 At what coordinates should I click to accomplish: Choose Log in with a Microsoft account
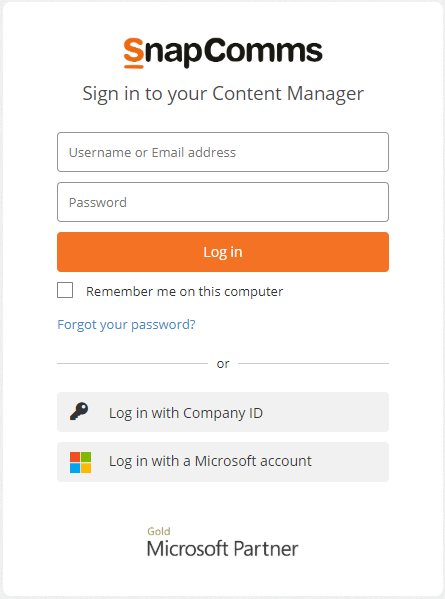[x=223, y=462]
